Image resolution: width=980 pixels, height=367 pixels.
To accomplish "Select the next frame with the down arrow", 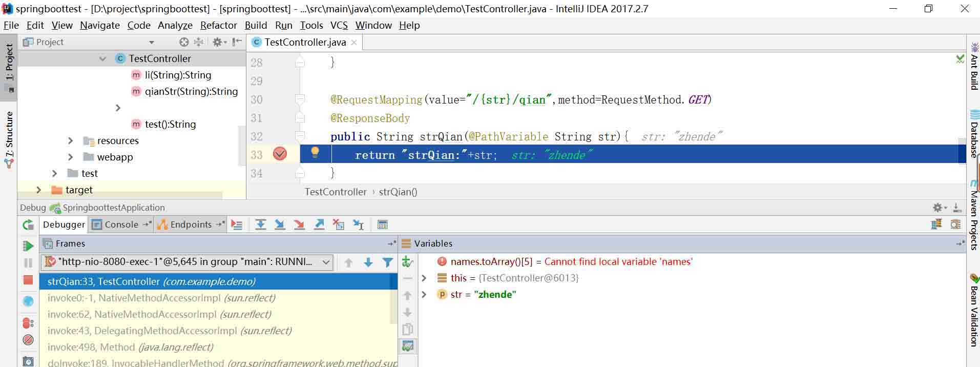I will pos(368,262).
